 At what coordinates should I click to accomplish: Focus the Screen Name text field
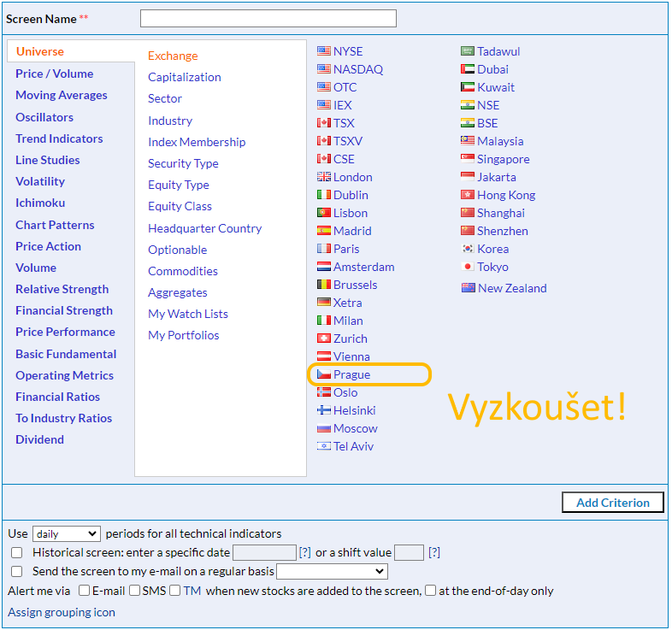pyautogui.click(x=268, y=19)
